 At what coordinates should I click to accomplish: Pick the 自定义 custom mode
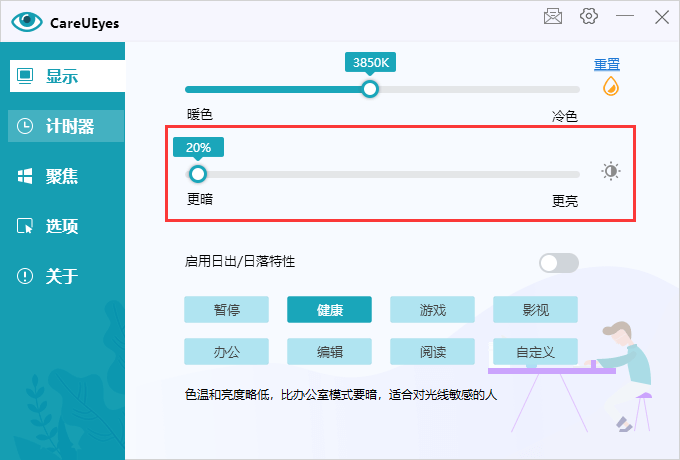[x=535, y=352]
